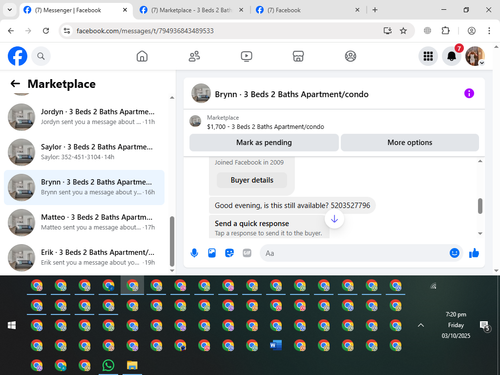
Task: Open the Friends icon
Action: click(194, 56)
